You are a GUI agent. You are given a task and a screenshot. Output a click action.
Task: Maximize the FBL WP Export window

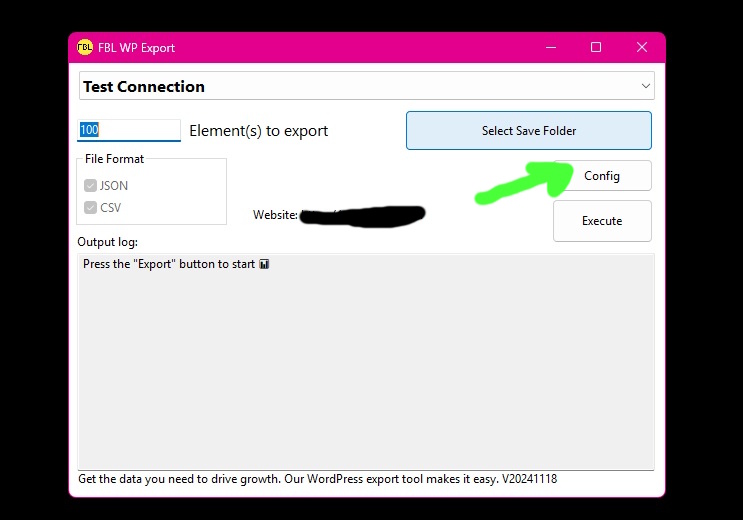pos(596,47)
